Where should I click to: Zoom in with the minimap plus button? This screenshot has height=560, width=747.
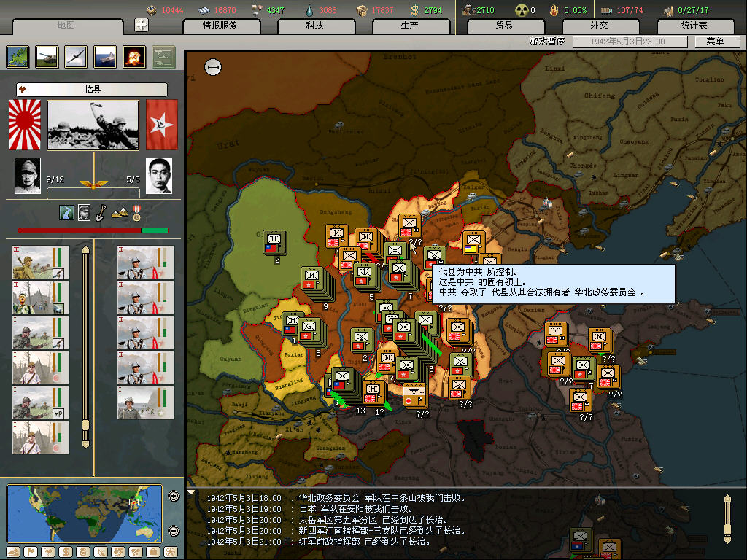click(174, 496)
